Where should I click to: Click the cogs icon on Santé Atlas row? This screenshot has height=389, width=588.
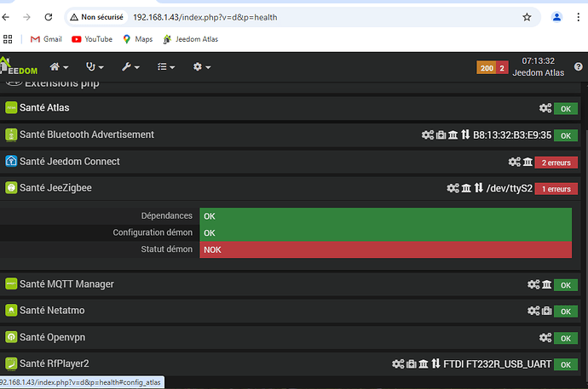[x=545, y=108]
